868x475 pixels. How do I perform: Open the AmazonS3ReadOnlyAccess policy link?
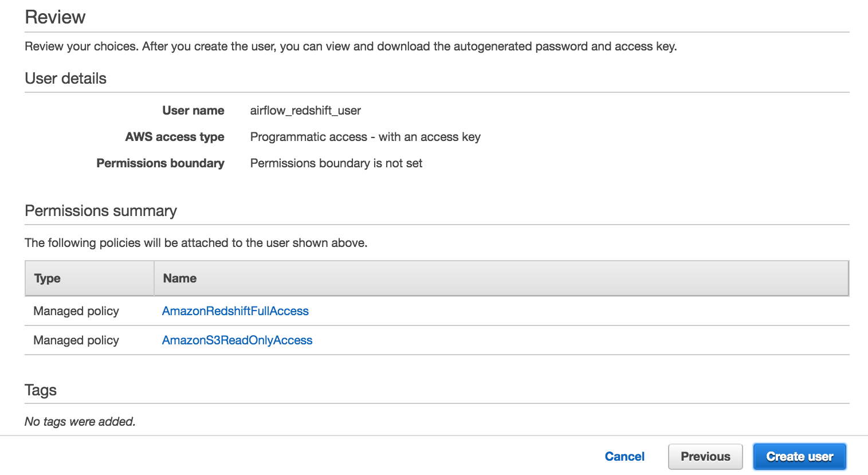(237, 340)
